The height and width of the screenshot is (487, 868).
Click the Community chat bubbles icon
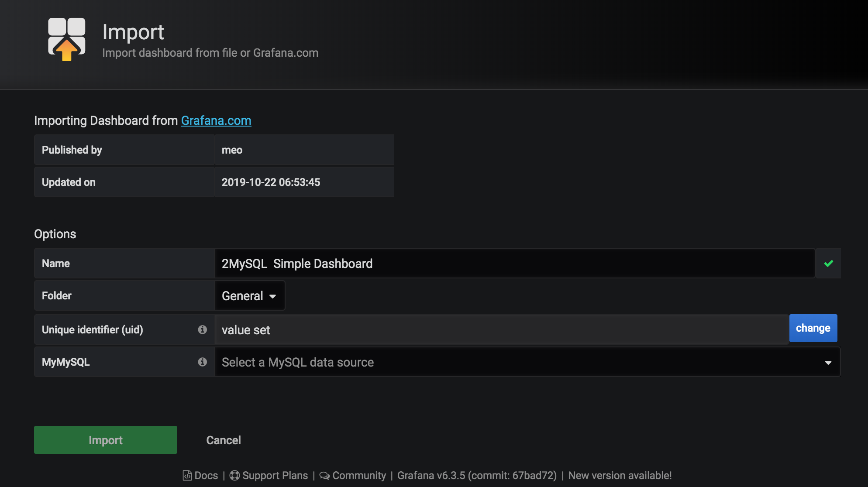pyautogui.click(x=324, y=476)
